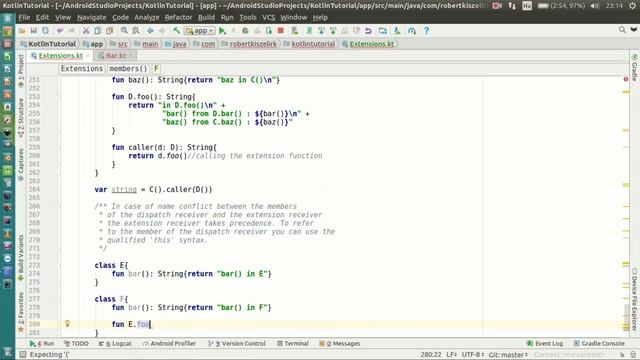Click the Open folder toolbar icon

point(22,31)
